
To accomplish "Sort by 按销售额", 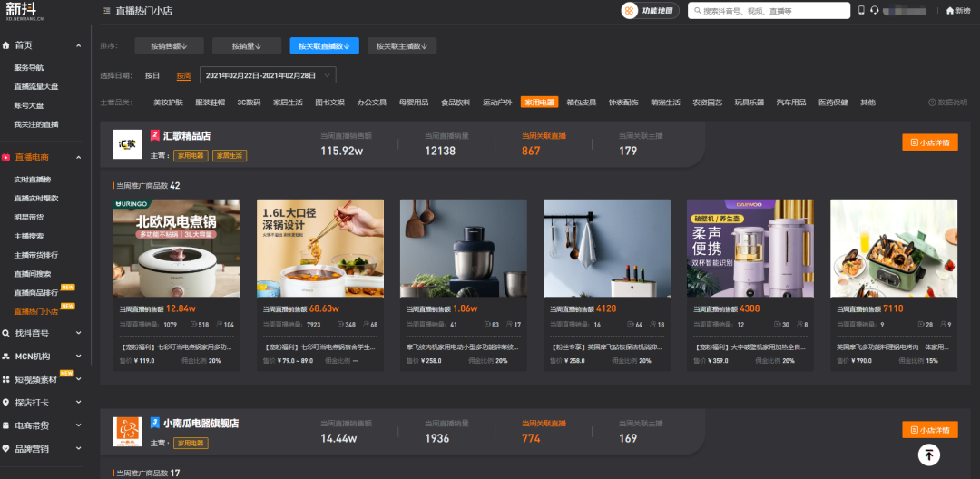I will (169, 45).
